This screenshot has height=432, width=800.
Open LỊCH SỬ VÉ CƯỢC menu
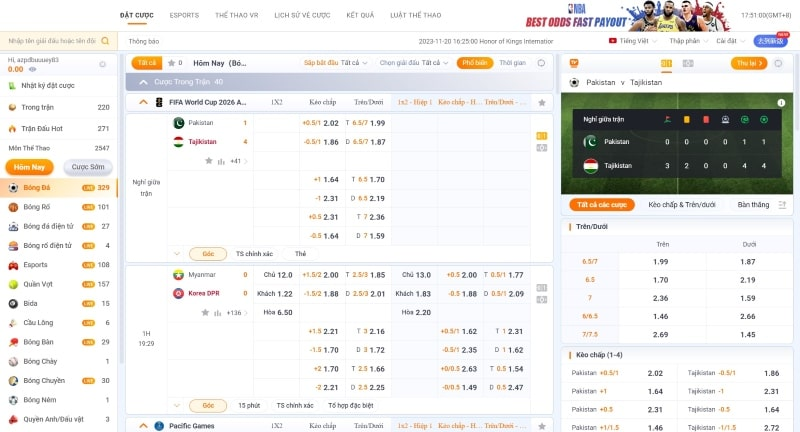tap(302, 15)
